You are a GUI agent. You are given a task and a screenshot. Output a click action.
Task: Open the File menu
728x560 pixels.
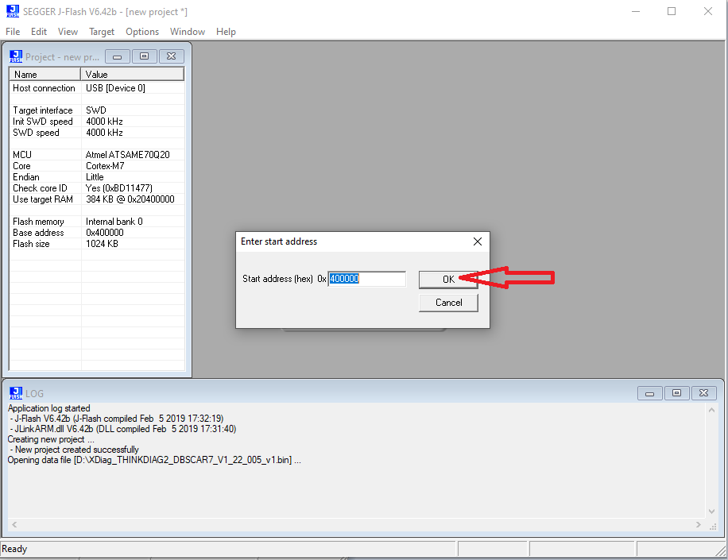pos(13,32)
